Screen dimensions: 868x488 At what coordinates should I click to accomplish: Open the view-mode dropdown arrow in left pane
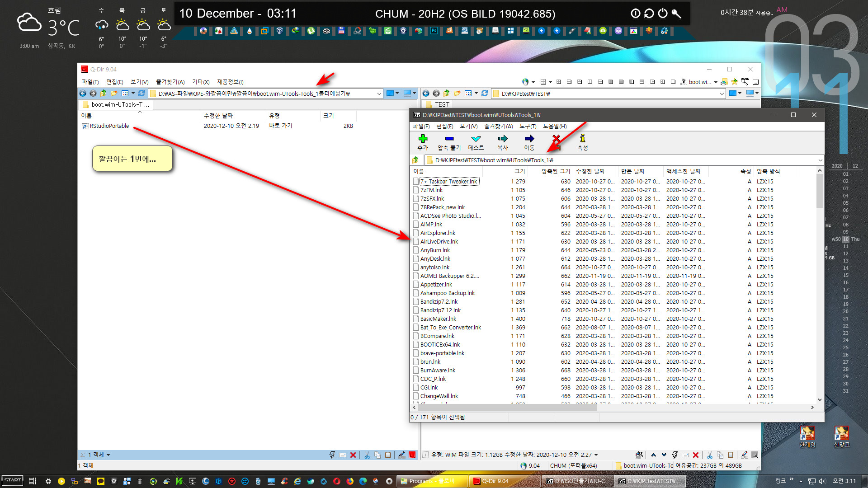[133, 94]
